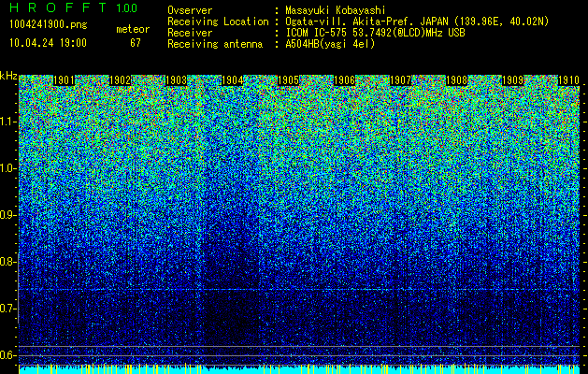The width and height of the screenshot is (588, 374).
Task: Click the 1904 time marker
Action: 232,80
